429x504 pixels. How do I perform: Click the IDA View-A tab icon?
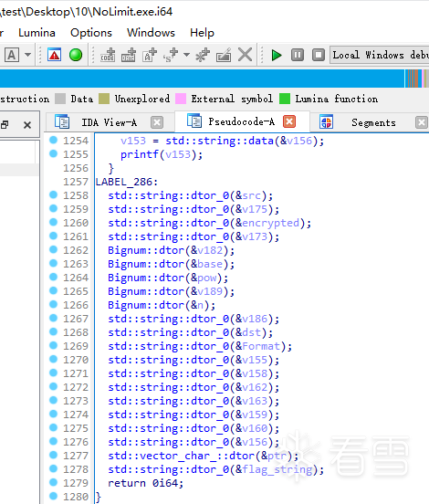(62, 121)
